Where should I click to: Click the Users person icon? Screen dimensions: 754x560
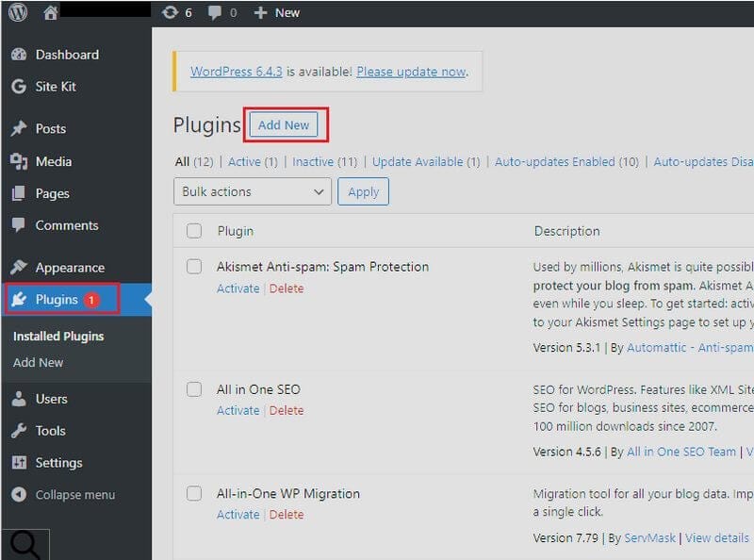point(19,399)
